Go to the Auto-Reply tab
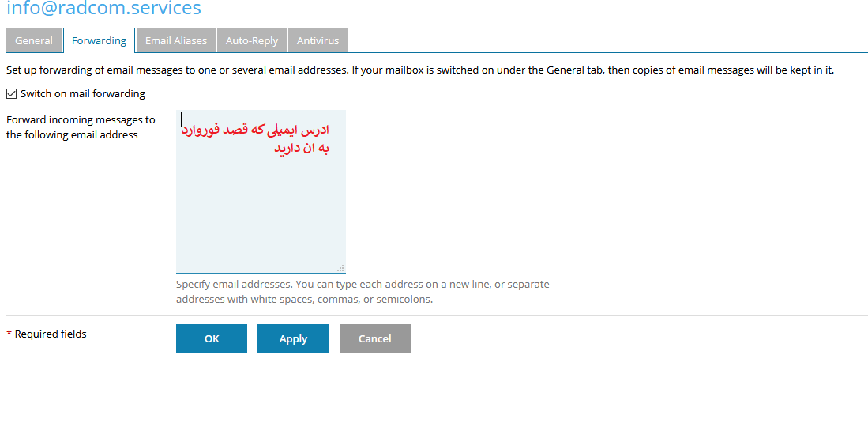The height and width of the screenshot is (423, 868). pyautogui.click(x=252, y=40)
